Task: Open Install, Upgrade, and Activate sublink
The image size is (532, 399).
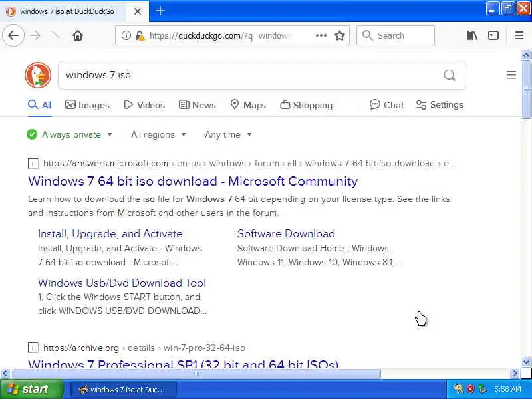Action: pyautogui.click(x=110, y=234)
